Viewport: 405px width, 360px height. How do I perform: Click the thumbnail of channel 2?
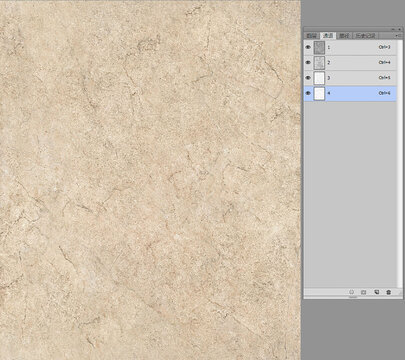click(x=319, y=63)
